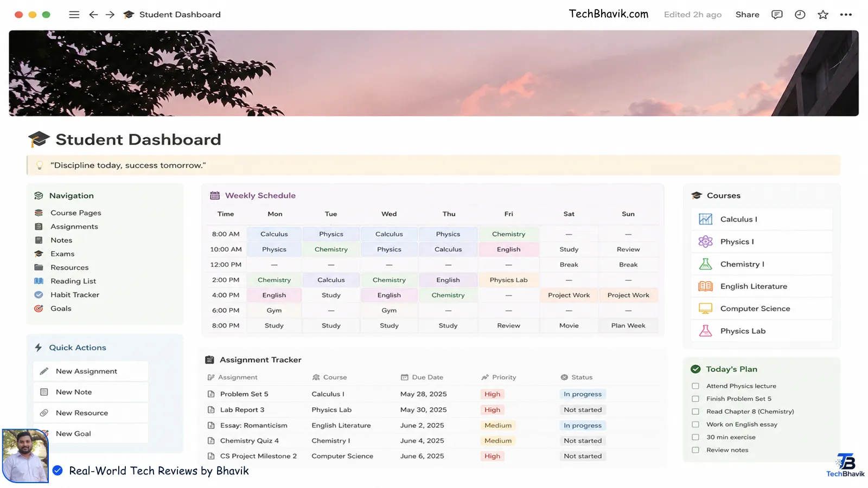Mark Work on English essay as done

(x=695, y=425)
